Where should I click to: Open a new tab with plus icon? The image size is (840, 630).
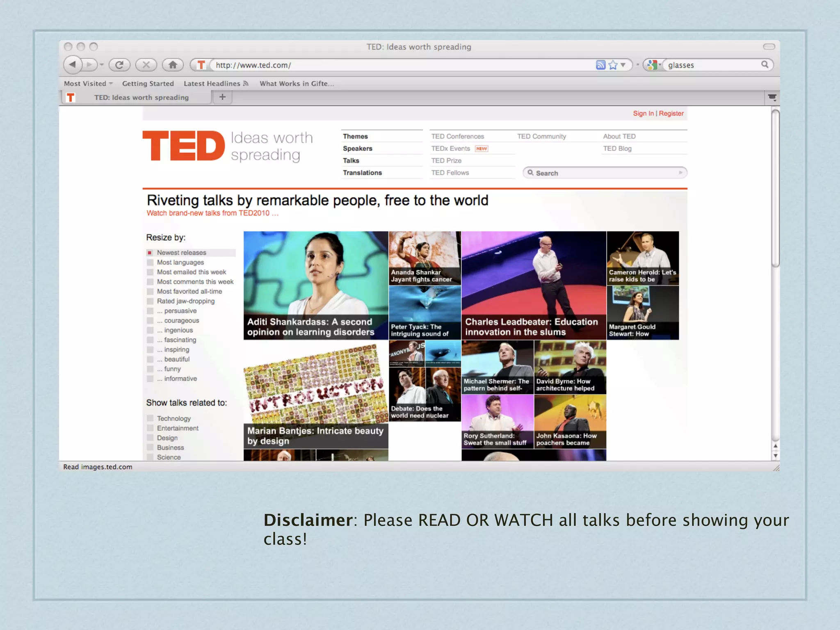(222, 97)
